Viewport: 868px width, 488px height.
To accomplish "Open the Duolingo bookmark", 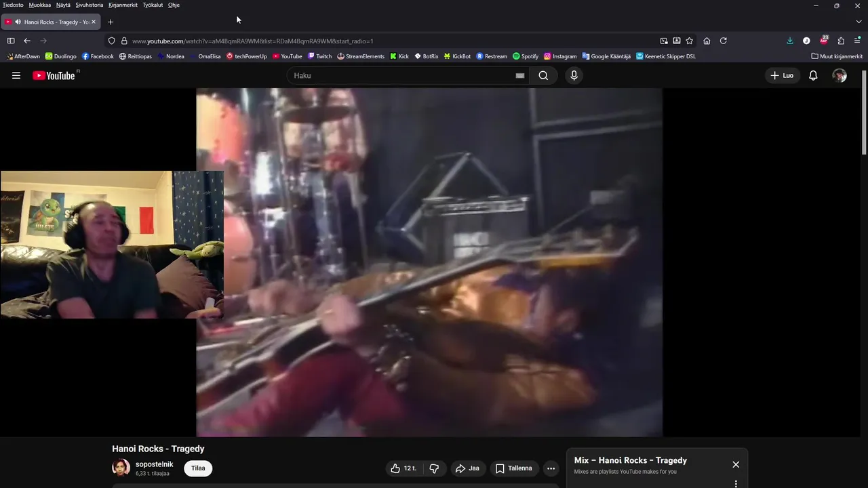I will pyautogui.click(x=61, y=56).
